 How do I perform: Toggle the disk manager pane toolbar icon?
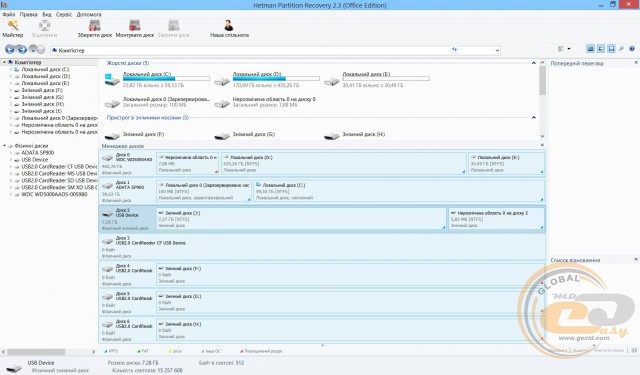point(601,49)
